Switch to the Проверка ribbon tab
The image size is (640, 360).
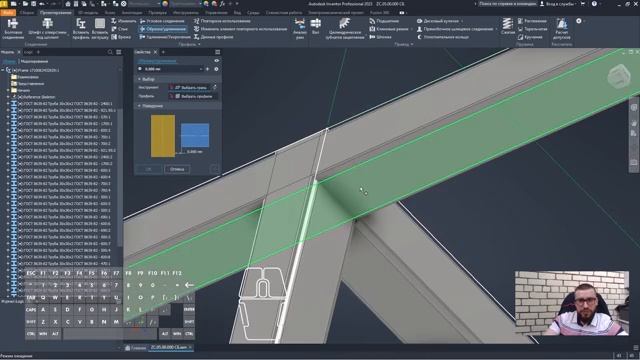(157, 13)
